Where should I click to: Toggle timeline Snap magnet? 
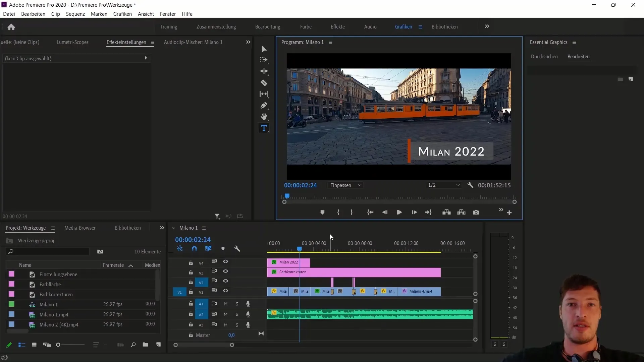click(194, 249)
